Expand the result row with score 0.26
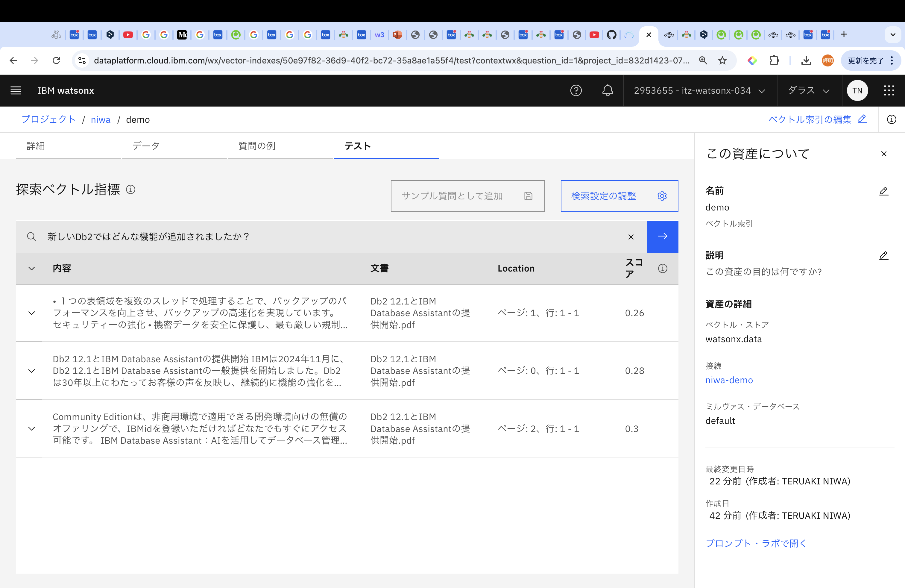 pyautogui.click(x=32, y=313)
